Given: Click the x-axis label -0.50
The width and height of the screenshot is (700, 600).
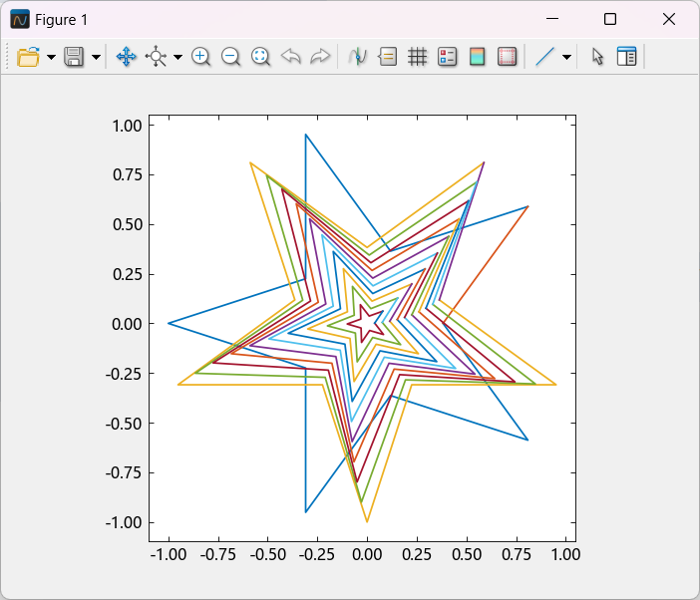Looking at the screenshot, I should (x=268, y=554).
